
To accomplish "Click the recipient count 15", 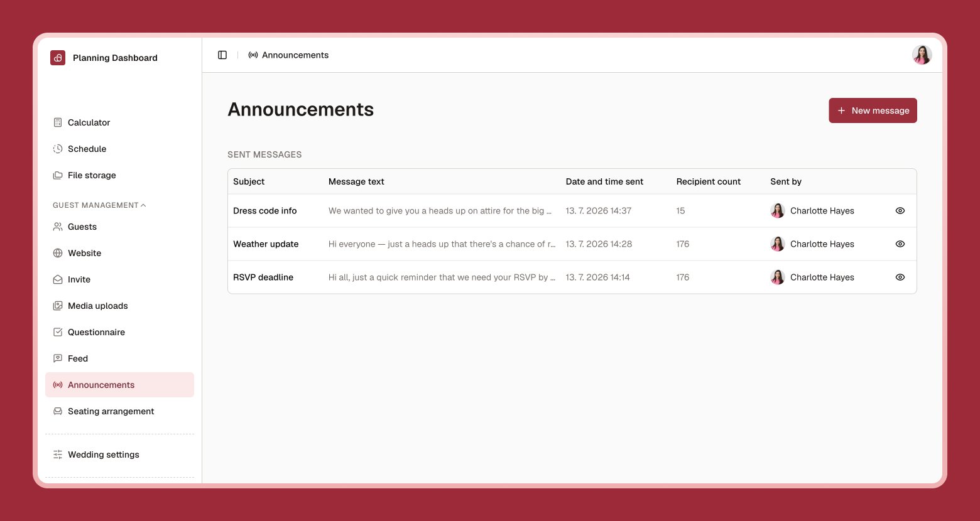I will [x=681, y=211].
